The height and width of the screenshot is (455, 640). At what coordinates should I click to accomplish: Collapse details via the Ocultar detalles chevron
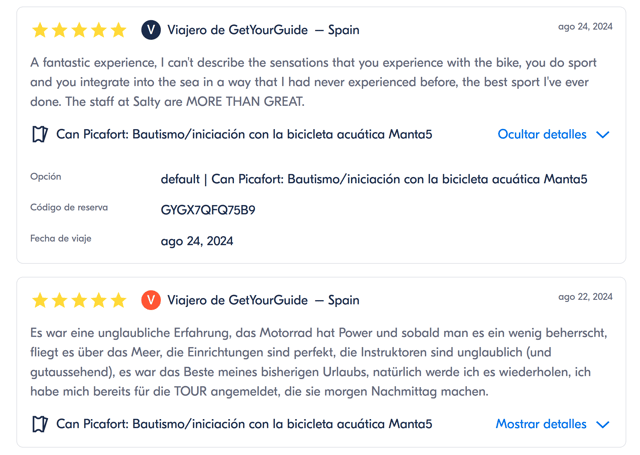click(603, 134)
